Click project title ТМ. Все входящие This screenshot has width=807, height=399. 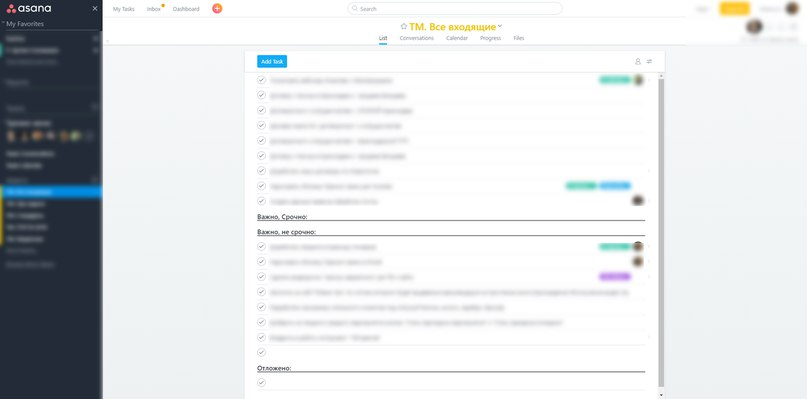point(452,27)
